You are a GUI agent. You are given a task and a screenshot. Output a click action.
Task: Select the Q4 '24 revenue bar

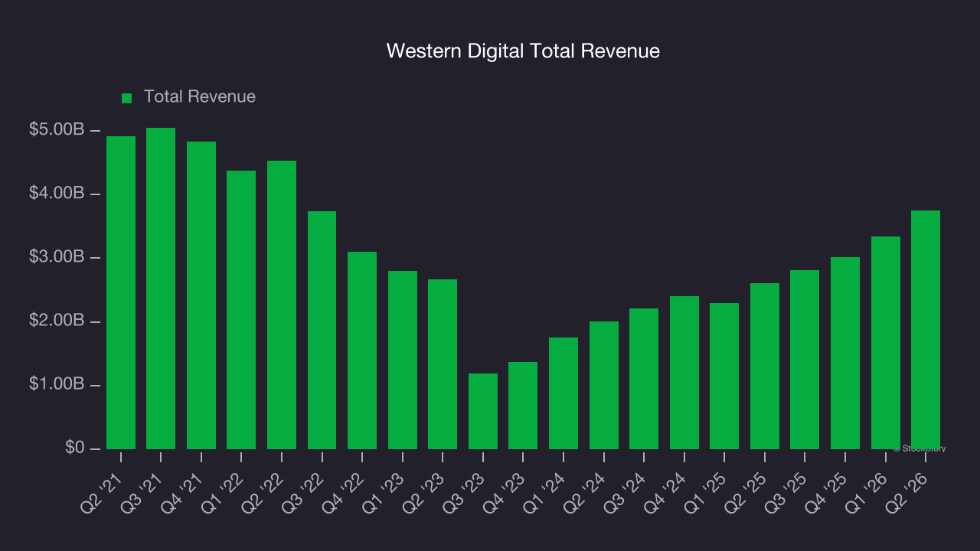click(684, 373)
